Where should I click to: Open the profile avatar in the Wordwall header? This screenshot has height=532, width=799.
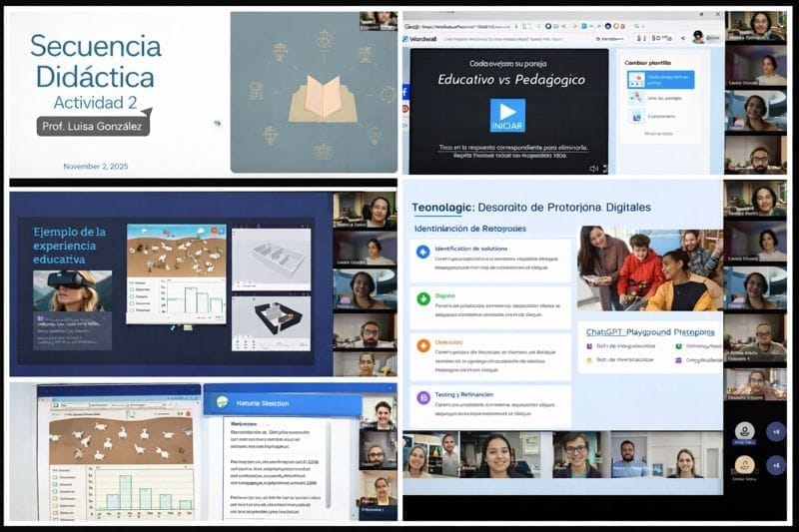click(x=698, y=37)
